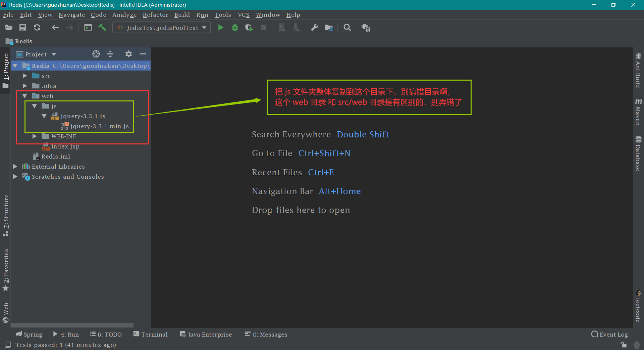
Task: Open Project Structure from toolbar
Action: 329,28
